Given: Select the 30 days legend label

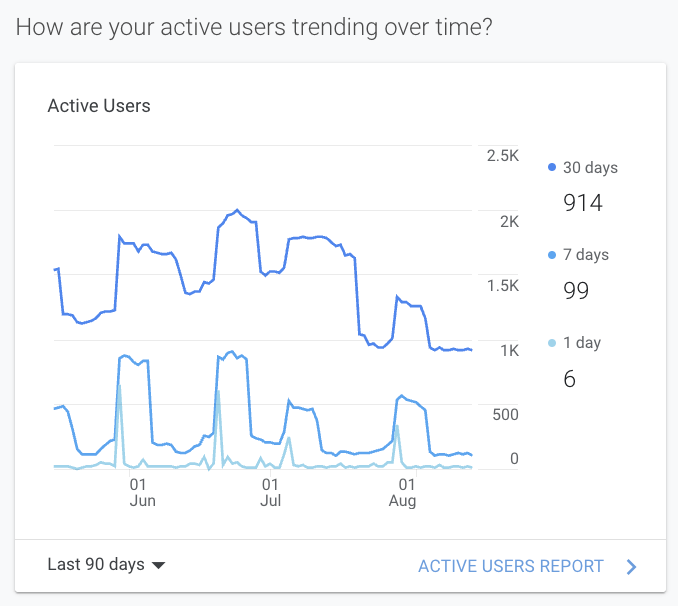Looking at the screenshot, I should [x=590, y=168].
